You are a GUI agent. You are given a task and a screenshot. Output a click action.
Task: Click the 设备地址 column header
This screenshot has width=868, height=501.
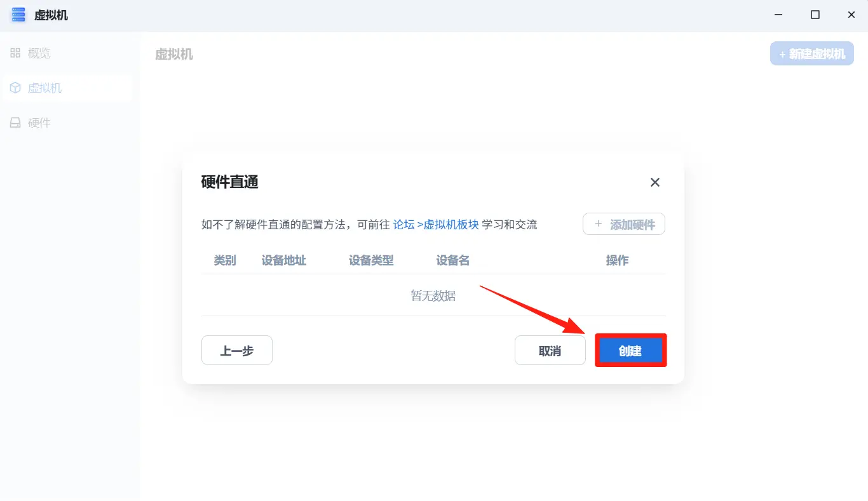click(x=283, y=260)
